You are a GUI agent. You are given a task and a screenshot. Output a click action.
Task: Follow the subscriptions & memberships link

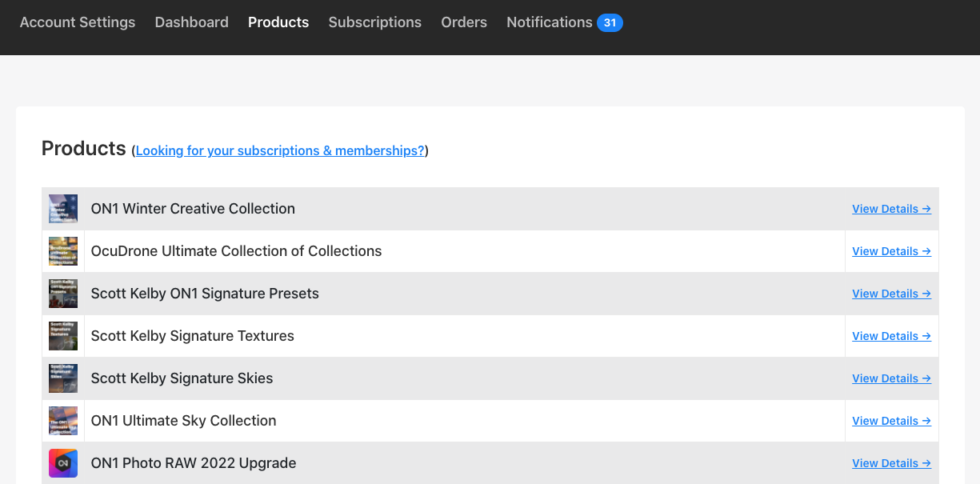tap(280, 150)
